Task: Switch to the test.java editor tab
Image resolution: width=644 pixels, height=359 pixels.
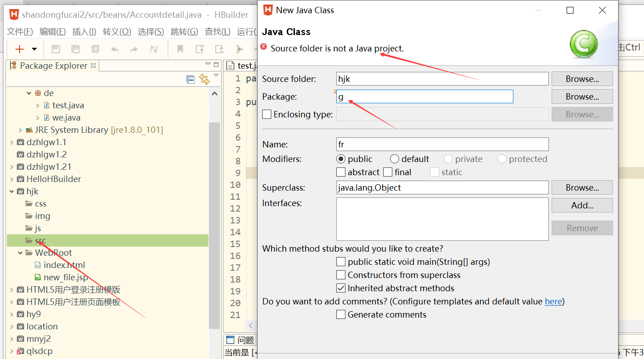Action: [x=241, y=66]
